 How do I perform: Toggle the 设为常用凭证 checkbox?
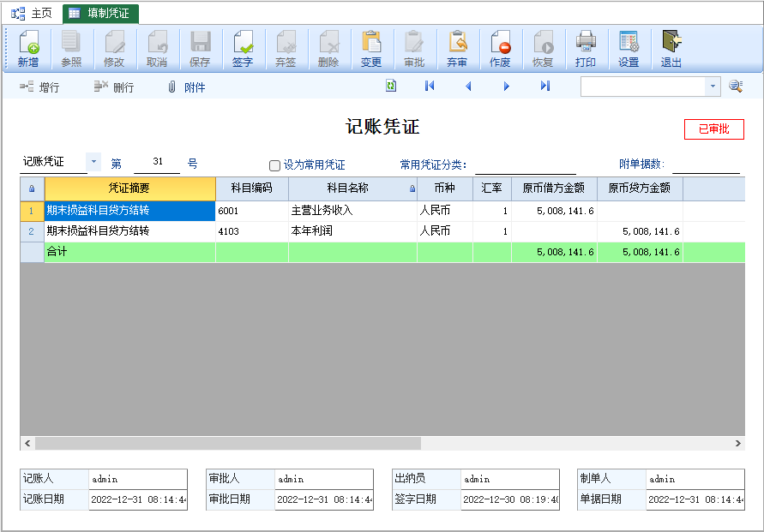click(x=274, y=165)
